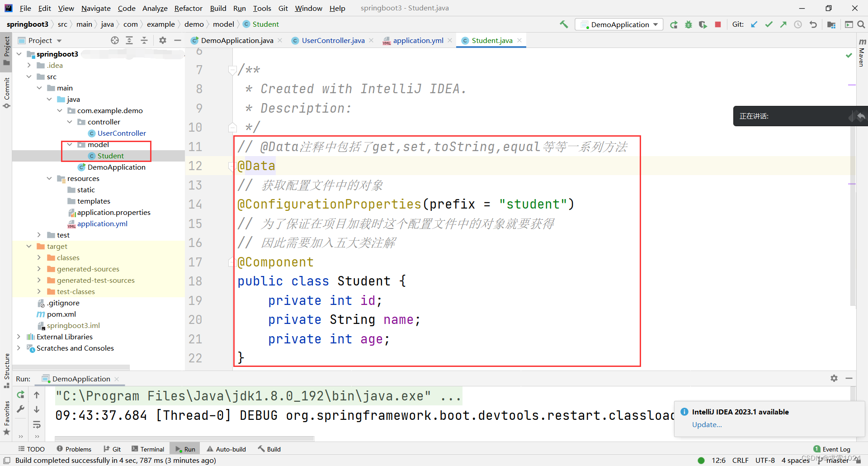Click CRLF line separator in status bar
The image size is (868, 466).
tap(740, 460)
